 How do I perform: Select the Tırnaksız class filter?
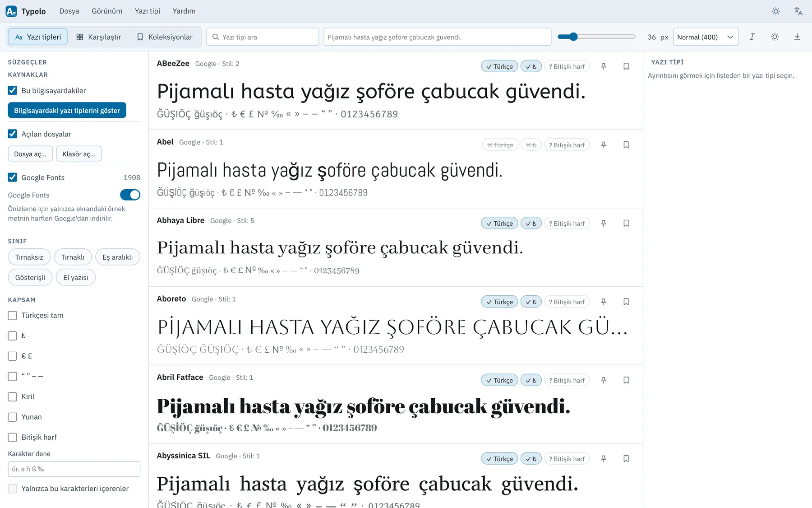click(x=29, y=257)
